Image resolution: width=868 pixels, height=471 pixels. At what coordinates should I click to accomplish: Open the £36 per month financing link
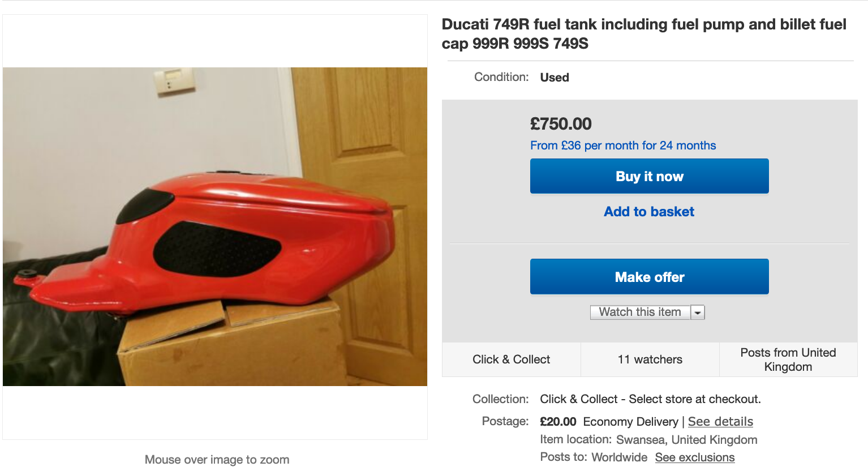[x=623, y=145]
